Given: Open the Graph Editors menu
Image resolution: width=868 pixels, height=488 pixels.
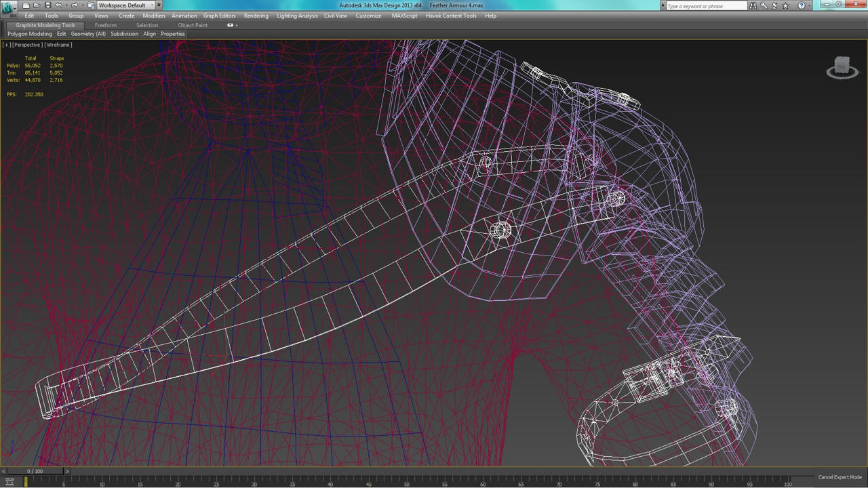Looking at the screenshot, I should (220, 16).
